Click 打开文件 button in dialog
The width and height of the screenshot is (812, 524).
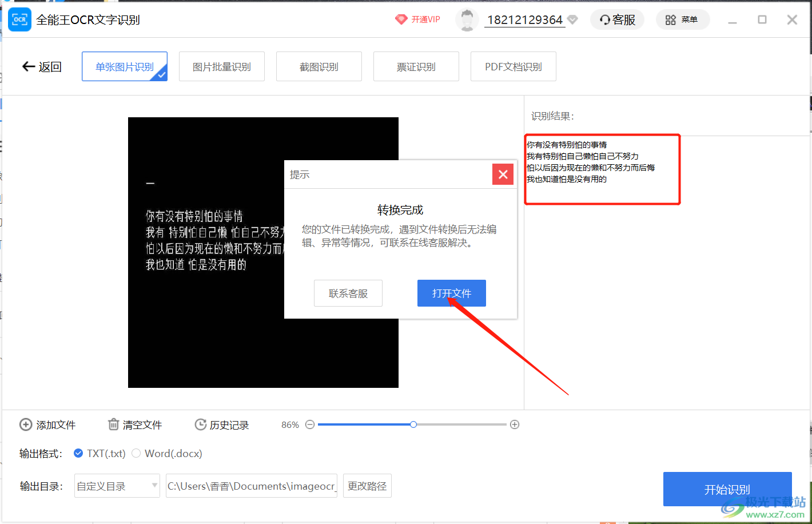(452, 293)
